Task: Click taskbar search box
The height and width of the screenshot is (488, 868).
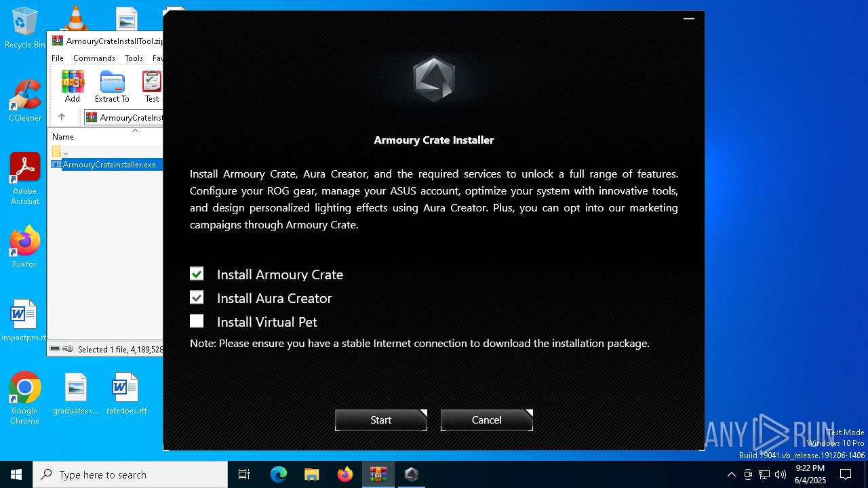Action: coord(130,474)
